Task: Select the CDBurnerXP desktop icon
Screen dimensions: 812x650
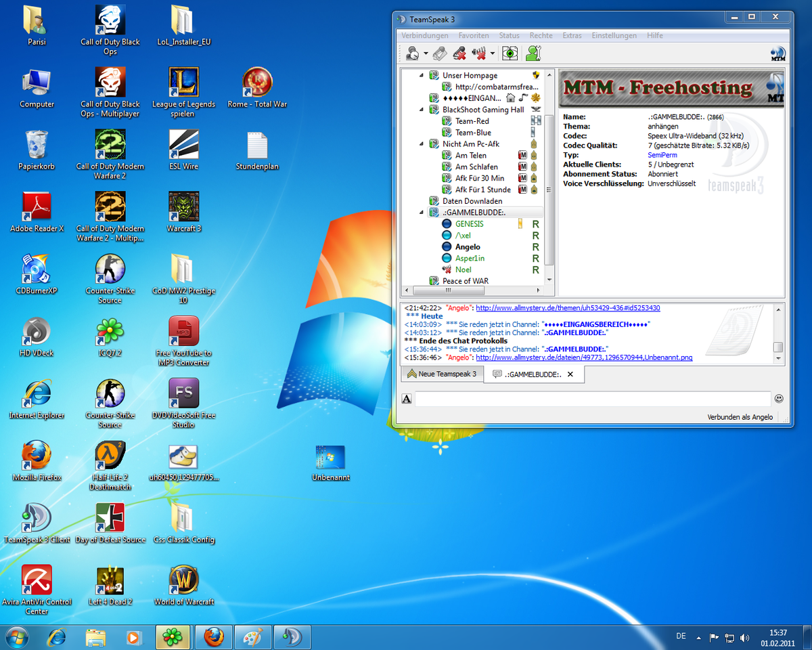Action: click(x=37, y=275)
